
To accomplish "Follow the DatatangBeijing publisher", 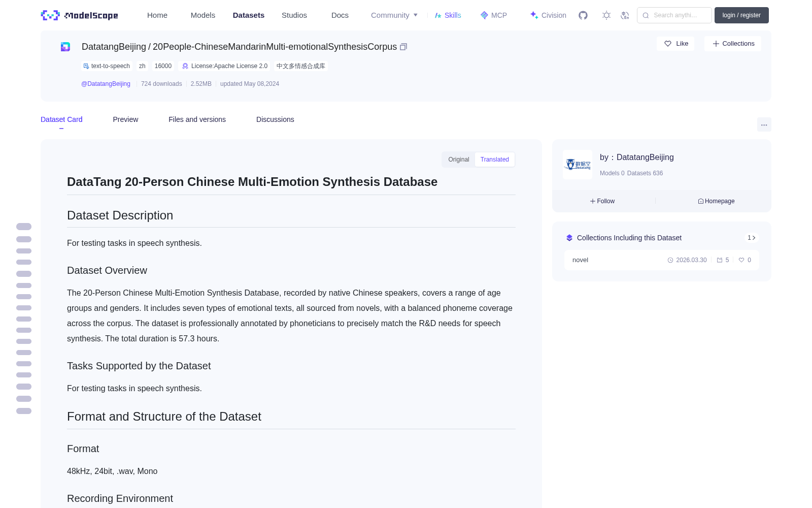I will [602, 201].
